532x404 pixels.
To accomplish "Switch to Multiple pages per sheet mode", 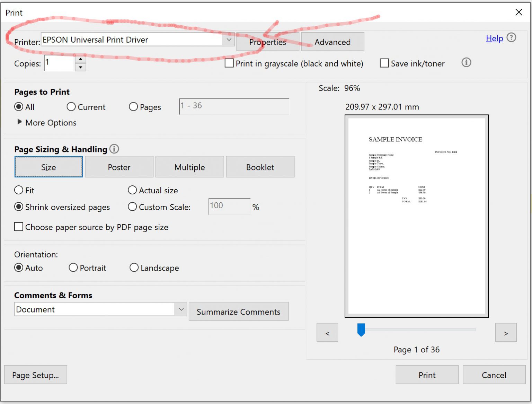I will [189, 167].
